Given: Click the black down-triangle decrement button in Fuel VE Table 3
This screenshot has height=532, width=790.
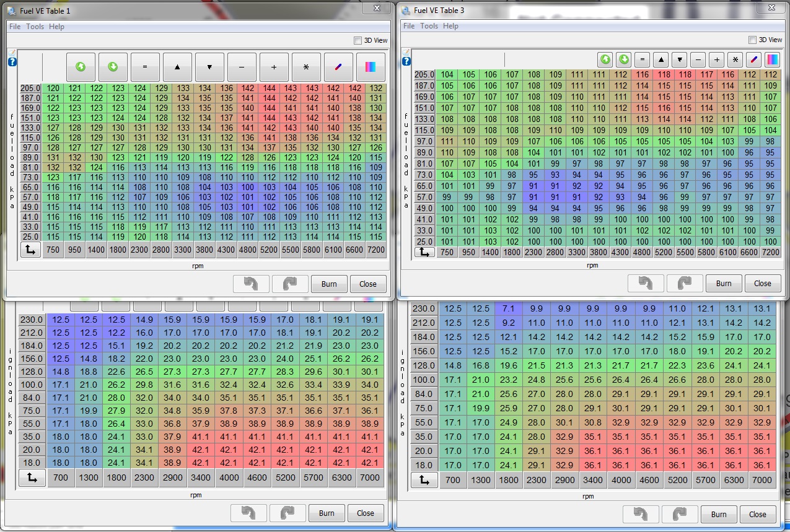Looking at the screenshot, I should click(680, 60).
